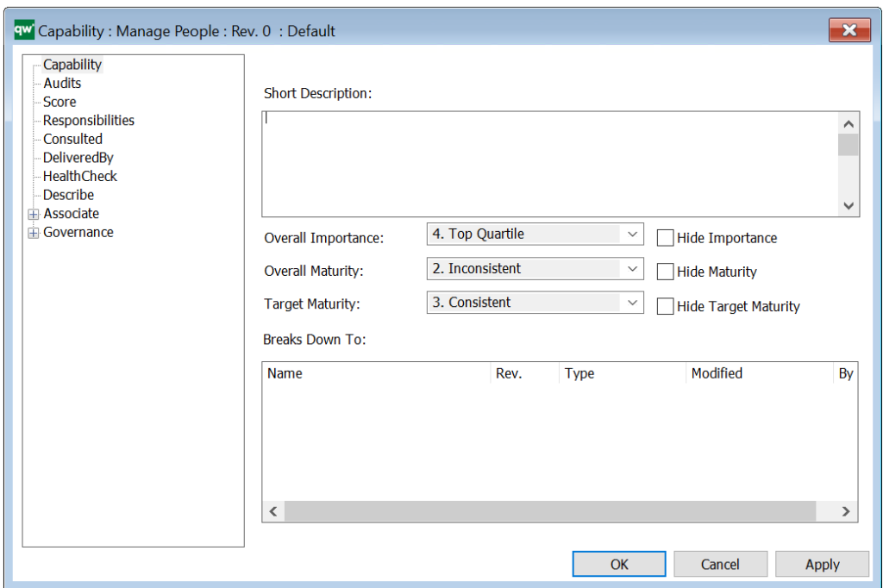This screenshot has height=588, width=883.
Task: Check the Hide Target Maturity option
Action: [x=665, y=306]
